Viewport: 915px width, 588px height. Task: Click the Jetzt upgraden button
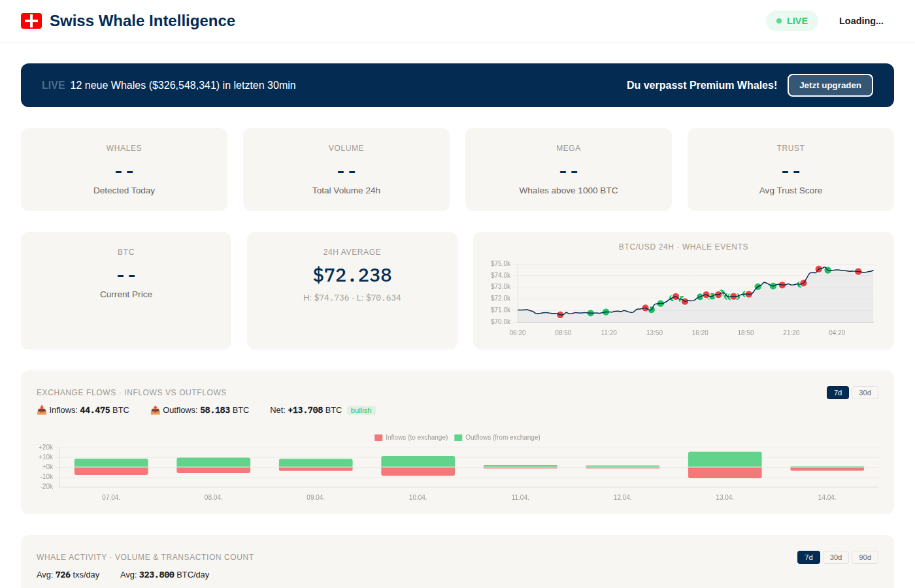click(830, 85)
